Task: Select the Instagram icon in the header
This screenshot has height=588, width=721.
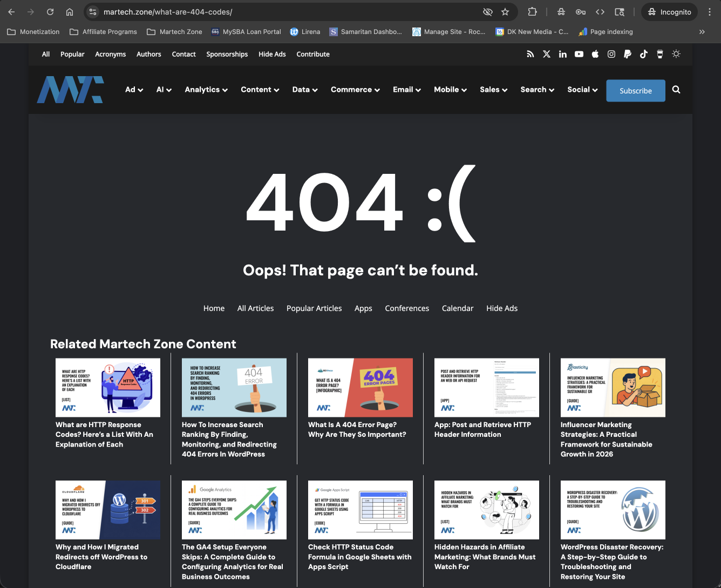Action: 611,54
